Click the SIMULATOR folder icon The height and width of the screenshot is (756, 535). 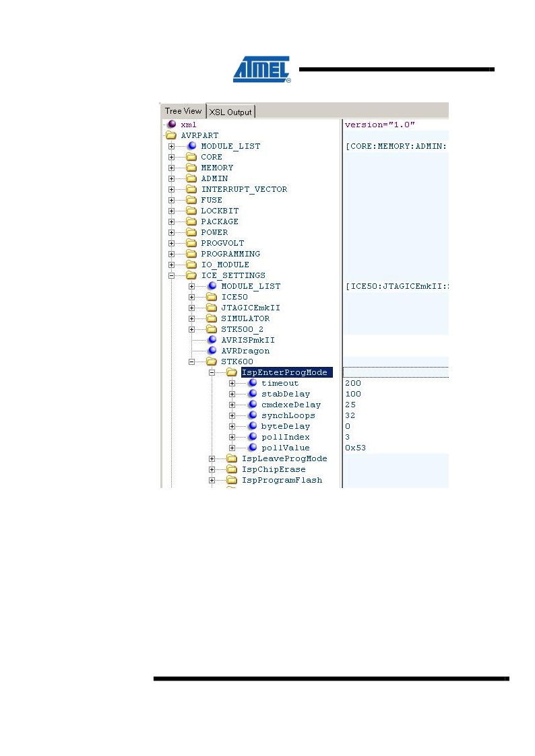point(212,318)
